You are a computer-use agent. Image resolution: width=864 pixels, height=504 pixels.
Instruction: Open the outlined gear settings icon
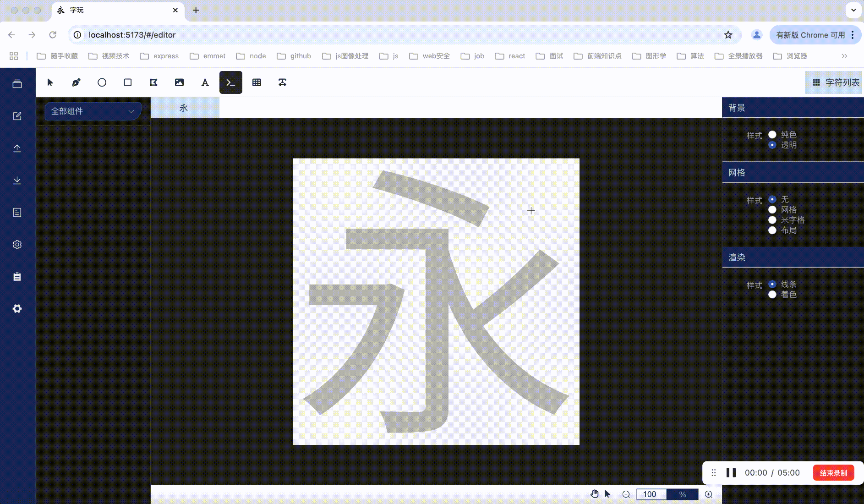pos(17,244)
